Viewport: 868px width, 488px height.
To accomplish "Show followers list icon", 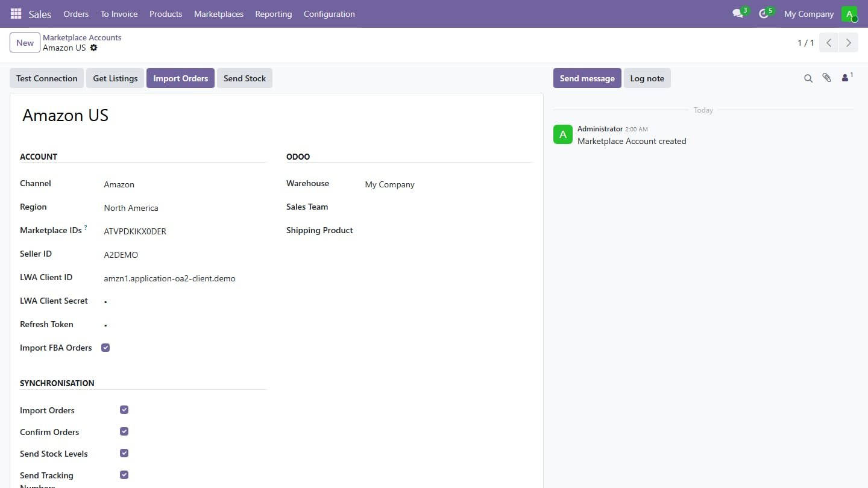I will [846, 78].
